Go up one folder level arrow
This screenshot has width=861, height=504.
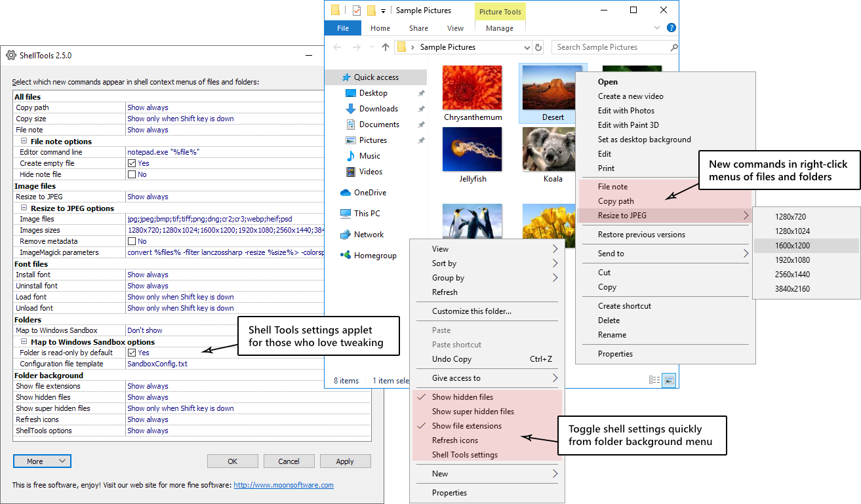[x=386, y=47]
